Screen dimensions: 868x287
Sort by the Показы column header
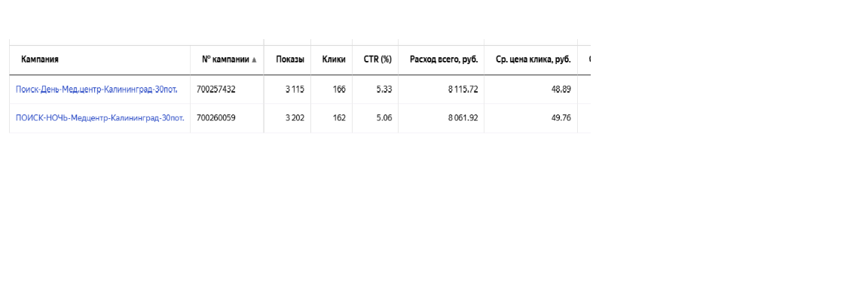290,60
